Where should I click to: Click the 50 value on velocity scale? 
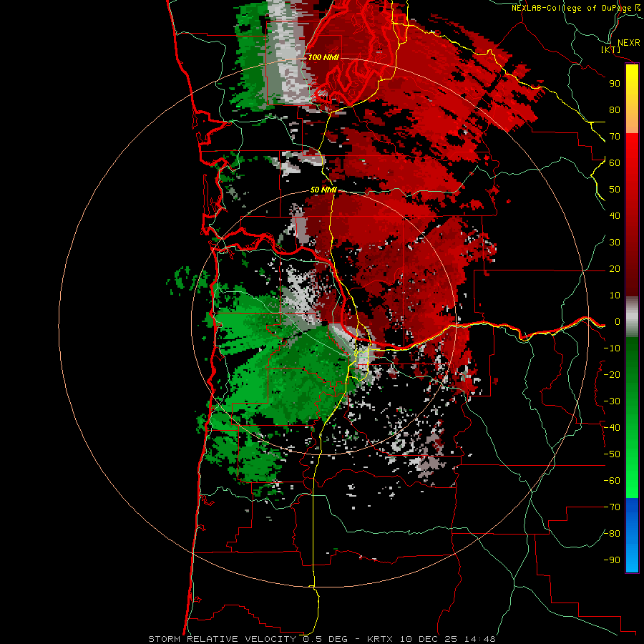(x=615, y=190)
